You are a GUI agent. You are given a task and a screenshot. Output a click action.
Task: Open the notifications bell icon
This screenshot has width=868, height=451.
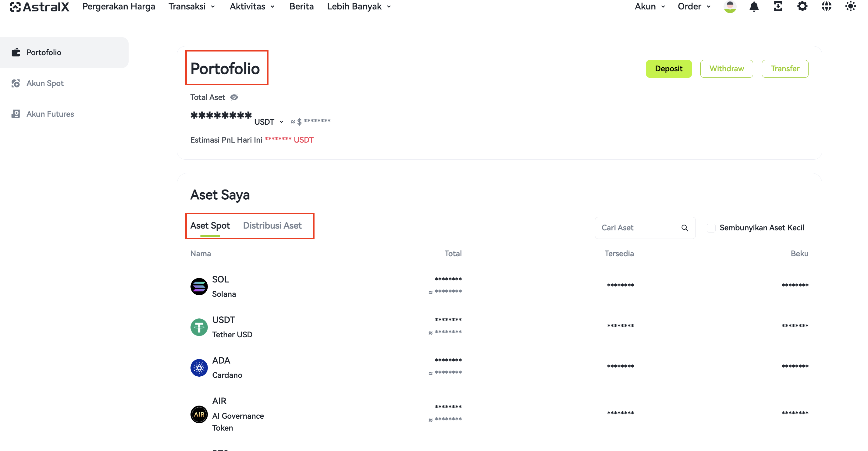754,6
